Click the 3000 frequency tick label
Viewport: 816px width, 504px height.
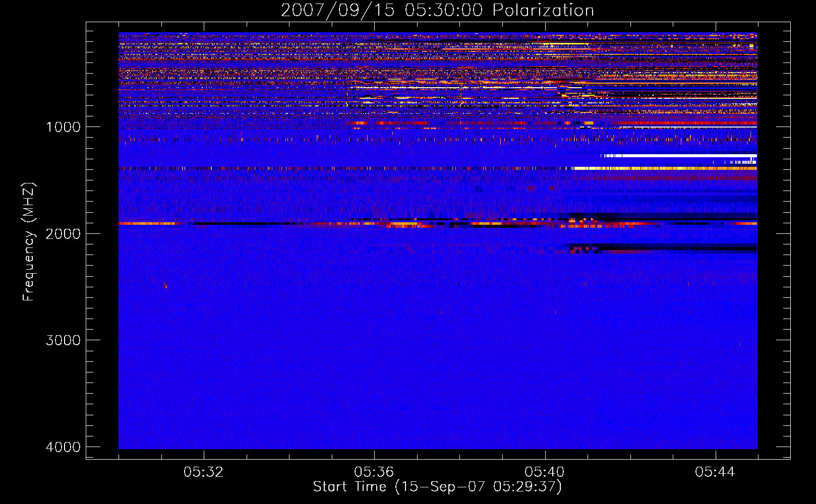point(63,340)
